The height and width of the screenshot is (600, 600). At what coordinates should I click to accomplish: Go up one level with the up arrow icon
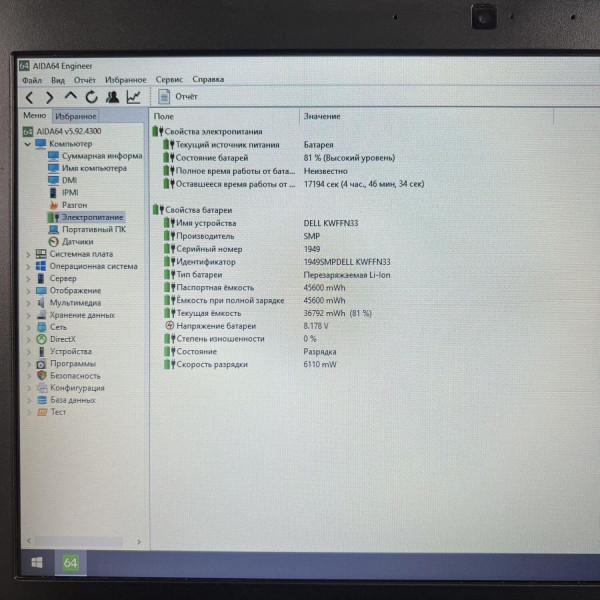point(70,96)
